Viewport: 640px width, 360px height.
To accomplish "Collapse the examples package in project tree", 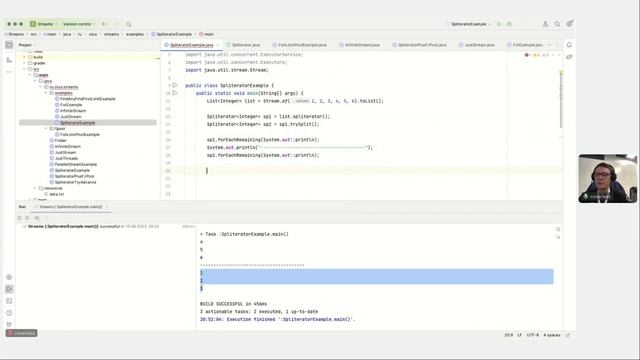I will (x=46, y=93).
